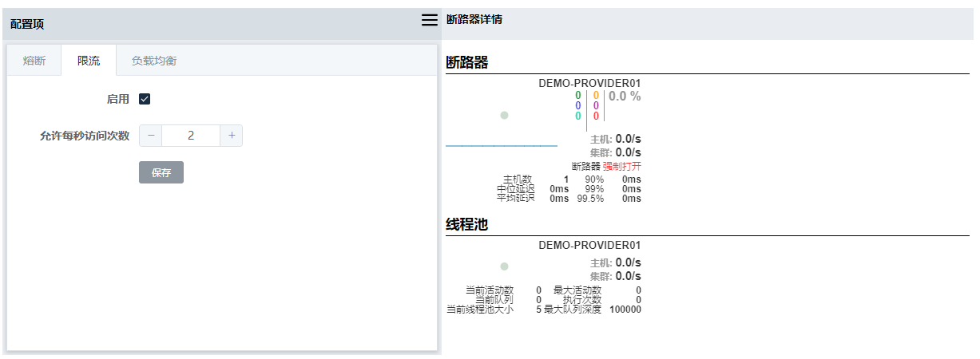Click the green success count in 断路器

578,96
